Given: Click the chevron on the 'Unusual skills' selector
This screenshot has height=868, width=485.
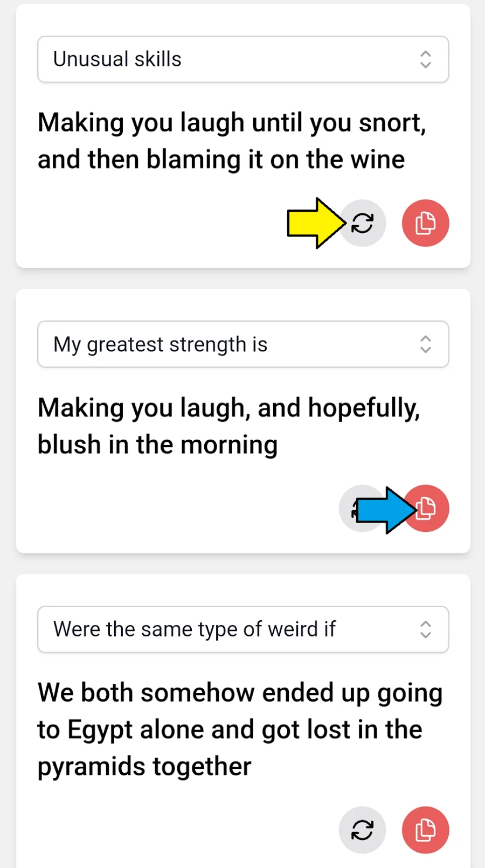Looking at the screenshot, I should [425, 59].
